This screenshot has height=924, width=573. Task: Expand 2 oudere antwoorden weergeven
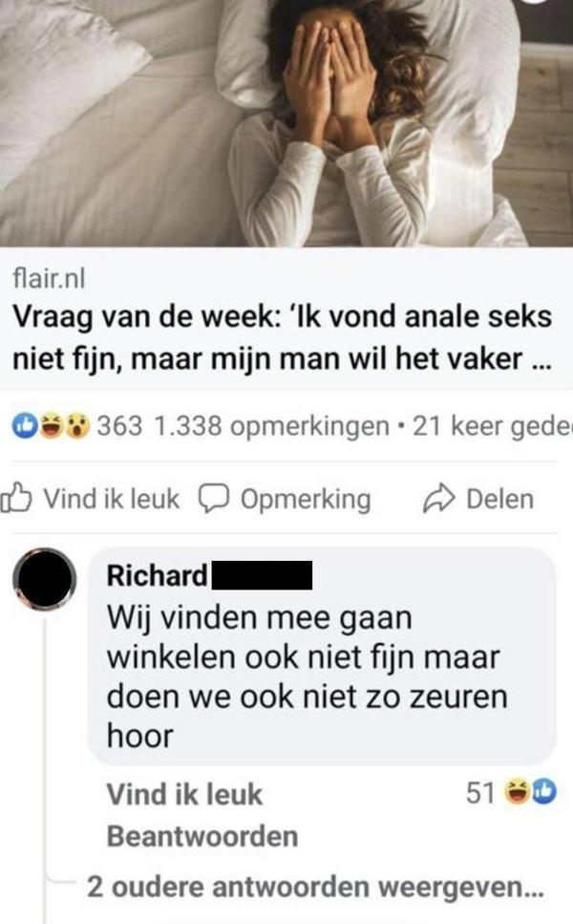316,887
